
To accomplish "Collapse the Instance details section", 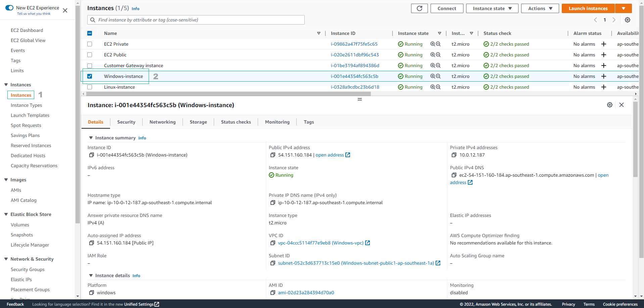I will [91, 275].
